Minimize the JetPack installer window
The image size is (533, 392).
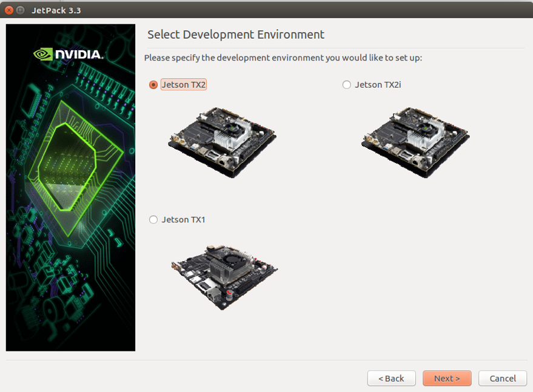point(21,10)
